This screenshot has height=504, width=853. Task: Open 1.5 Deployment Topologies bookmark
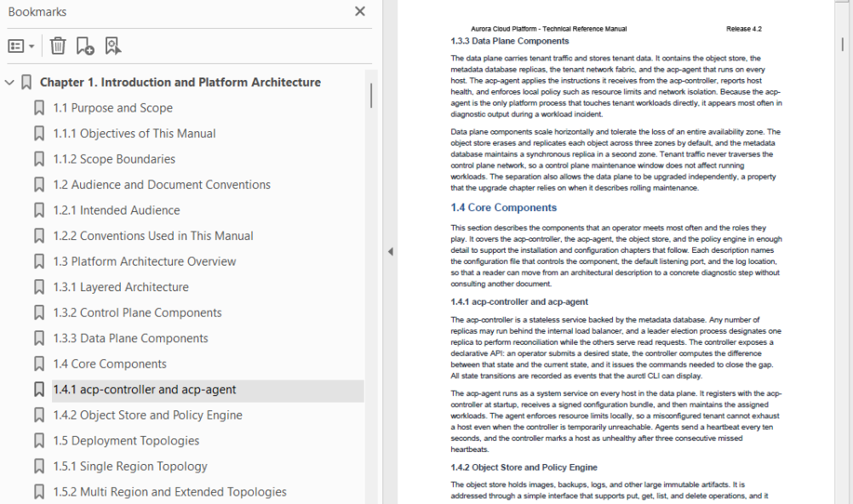tap(126, 441)
